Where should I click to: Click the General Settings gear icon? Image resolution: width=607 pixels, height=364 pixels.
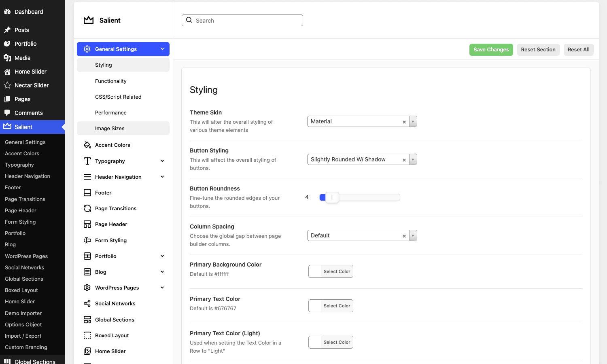click(87, 49)
